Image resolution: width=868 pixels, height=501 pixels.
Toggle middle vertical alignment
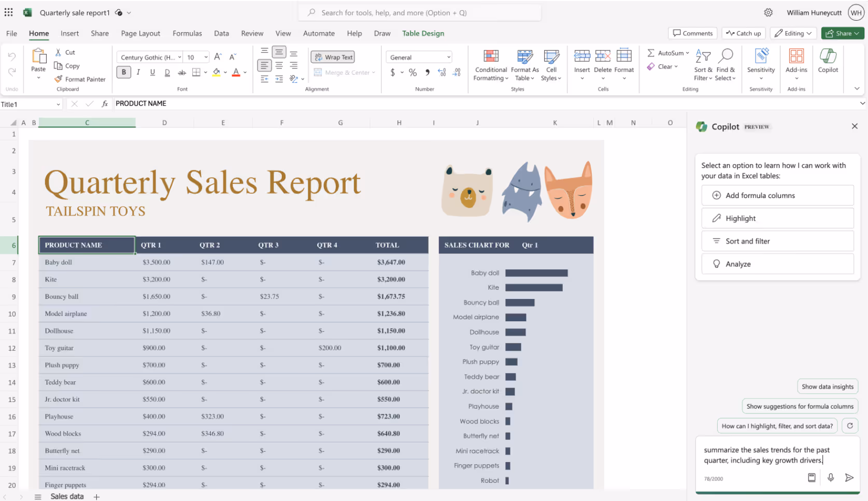[x=279, y=52]
